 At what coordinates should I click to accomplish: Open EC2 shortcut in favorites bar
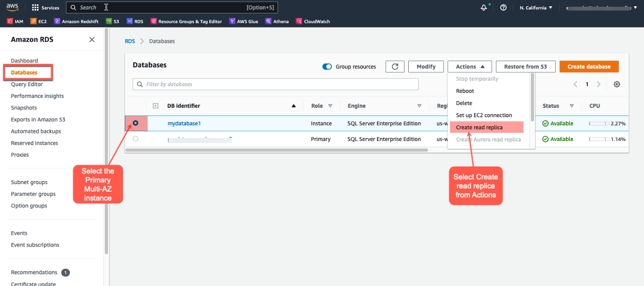coord(38,21)
